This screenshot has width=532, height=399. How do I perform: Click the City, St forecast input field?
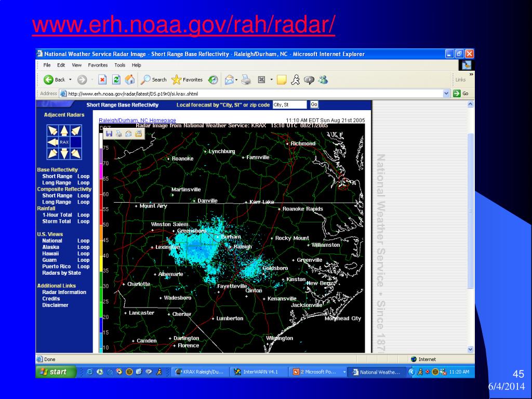coord(290,104)
